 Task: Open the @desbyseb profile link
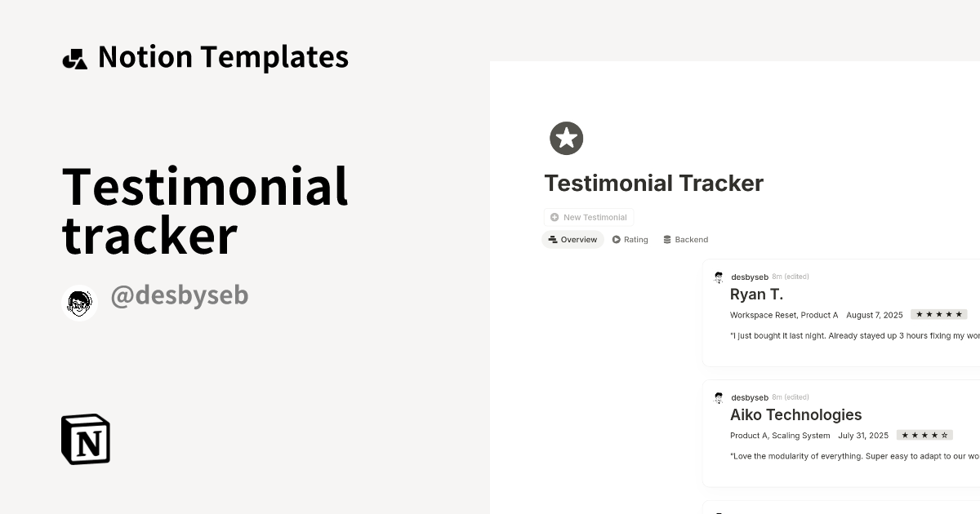179,295
